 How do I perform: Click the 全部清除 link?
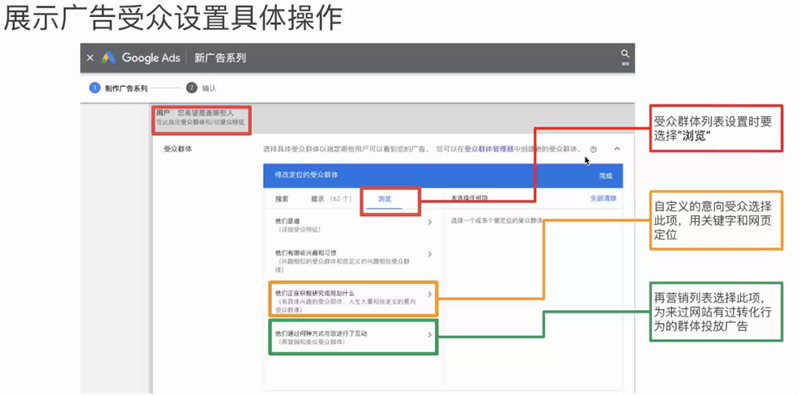pos(603,199)
